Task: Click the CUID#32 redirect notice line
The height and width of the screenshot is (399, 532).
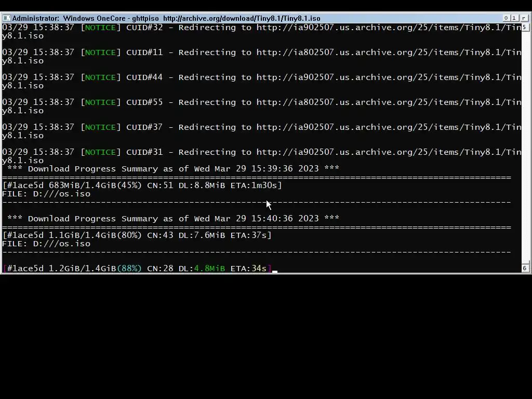Action: point(261,32)
